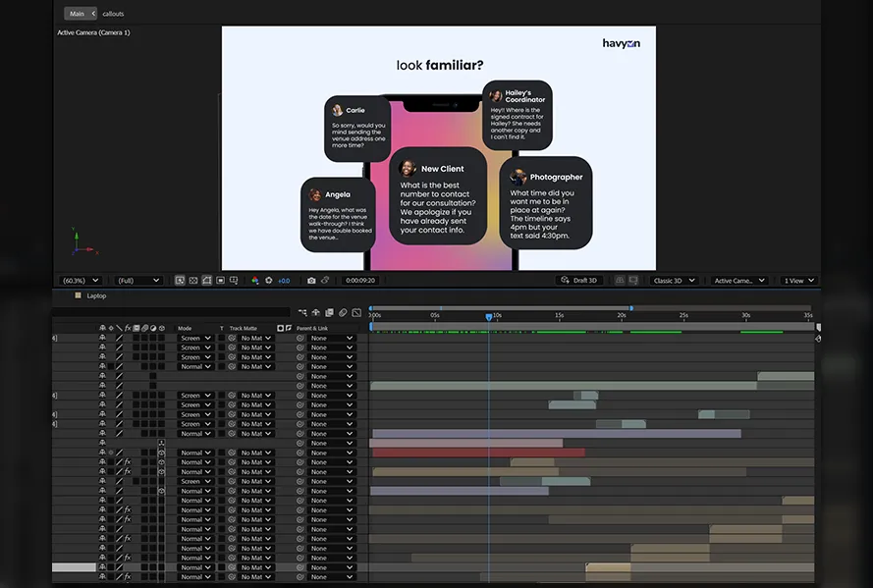Image resolution: width=873 pixels, height=588 pixels.
Task: Toggle hide shy layers in timeline
Action: click(x=315, y=312)
